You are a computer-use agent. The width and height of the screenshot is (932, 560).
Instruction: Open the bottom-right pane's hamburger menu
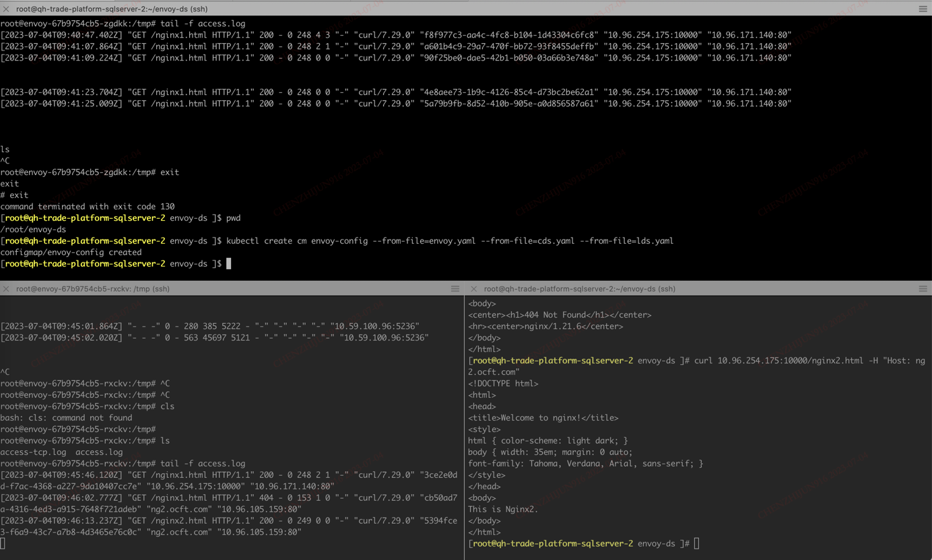pos(923,289)
